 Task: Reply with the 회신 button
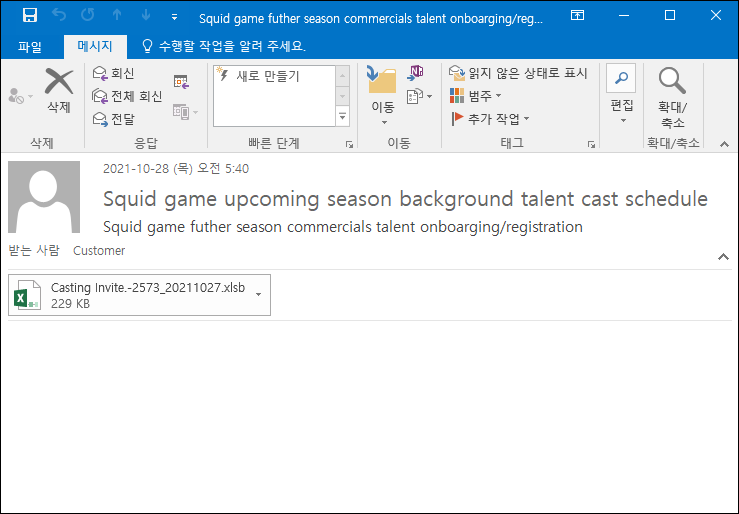pos(114,73)
